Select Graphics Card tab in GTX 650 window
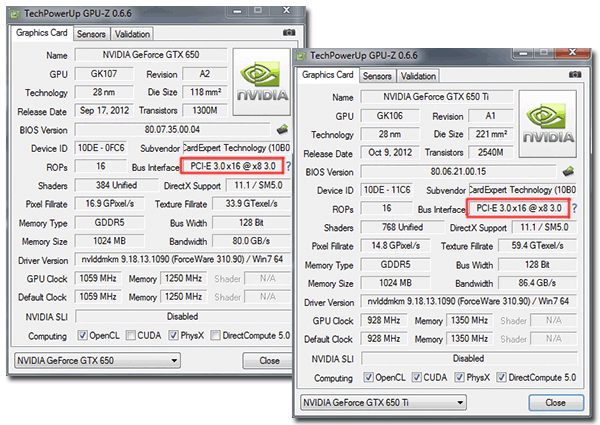 [x=42, y=33]
